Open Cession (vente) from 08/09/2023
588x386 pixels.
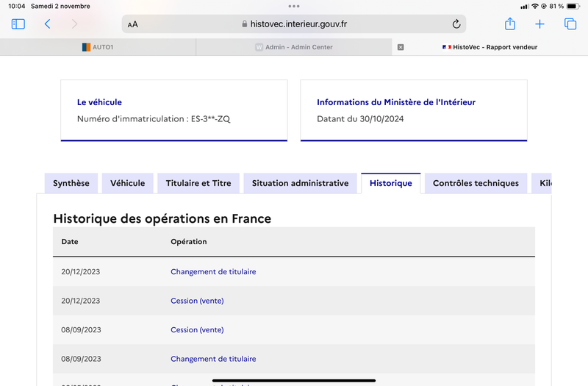(197, 329)
